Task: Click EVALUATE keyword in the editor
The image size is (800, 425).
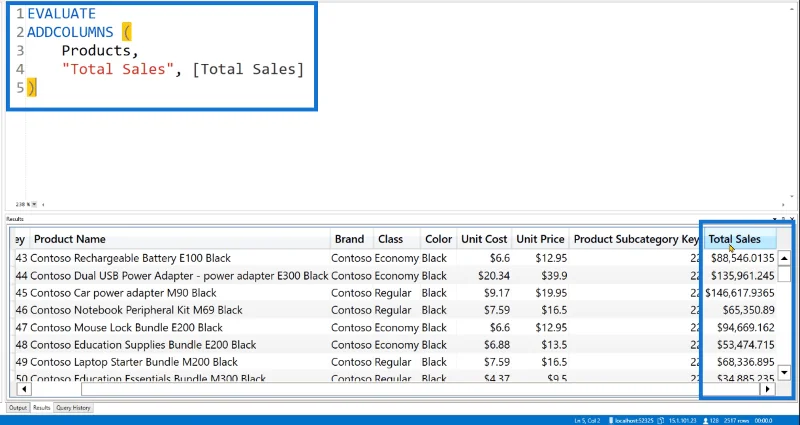Action: [61, 13]
